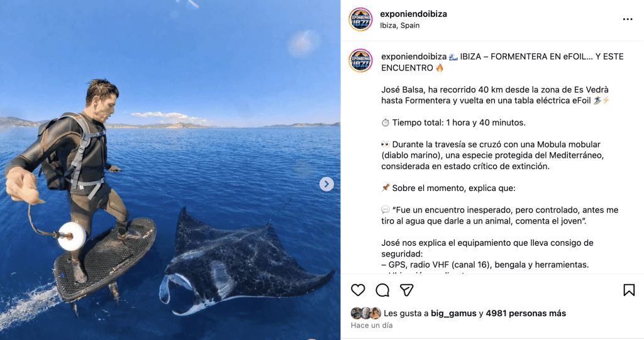Click the eFoil rider photo

tap(170, 170)
